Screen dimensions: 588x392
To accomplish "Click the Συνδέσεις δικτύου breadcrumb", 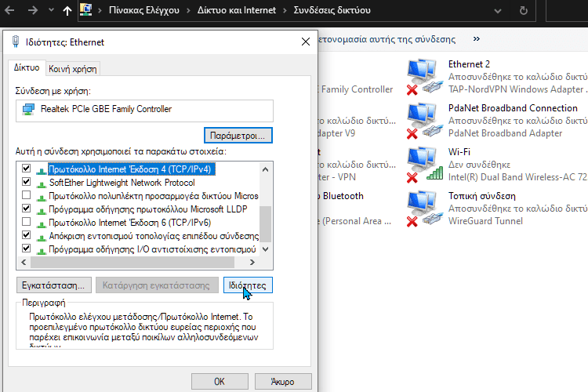I will pos(332,10).
